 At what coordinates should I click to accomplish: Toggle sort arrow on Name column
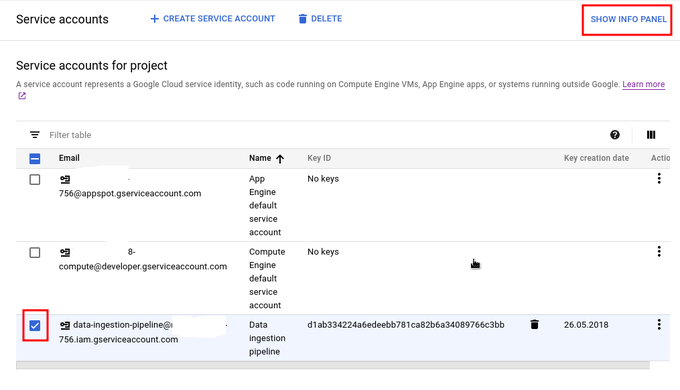pyautogui.click(x=280, y=159)
